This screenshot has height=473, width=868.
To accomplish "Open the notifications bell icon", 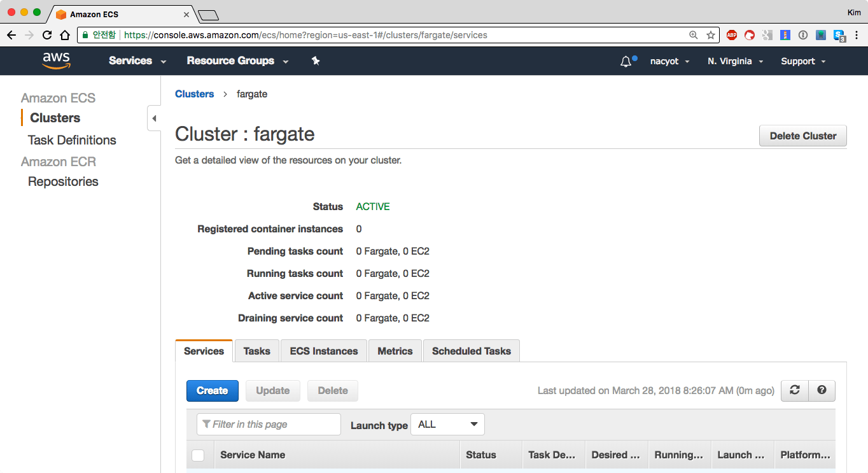I will coord(626,62).
